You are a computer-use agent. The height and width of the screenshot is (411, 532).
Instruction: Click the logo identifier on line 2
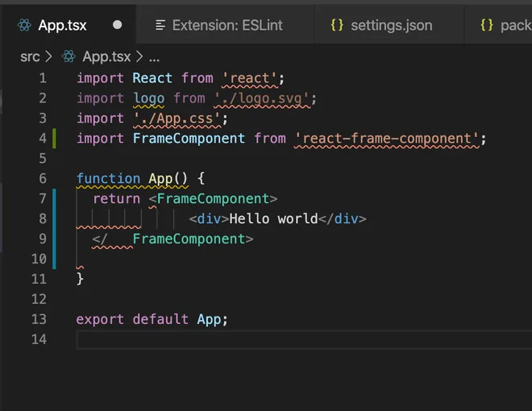tap(149, 99)
